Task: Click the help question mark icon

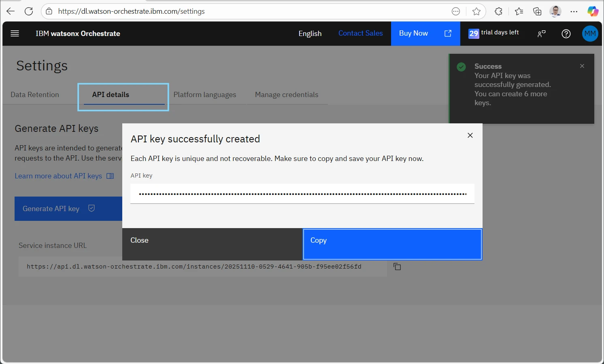Action: click(x=566, y=34)
